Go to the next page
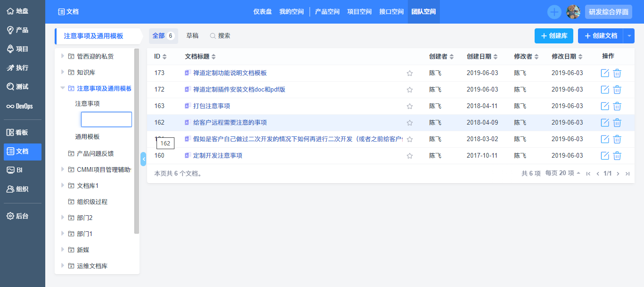Viewport: 644px width, 287px height. point(618,174)
